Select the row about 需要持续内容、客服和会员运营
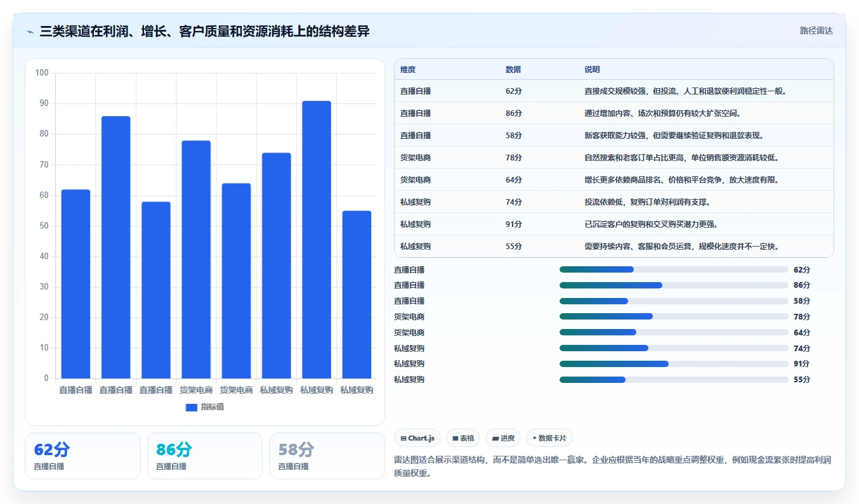Image resolution: width=859 pixels, height=504 pixels. click(x=613, y=246)
